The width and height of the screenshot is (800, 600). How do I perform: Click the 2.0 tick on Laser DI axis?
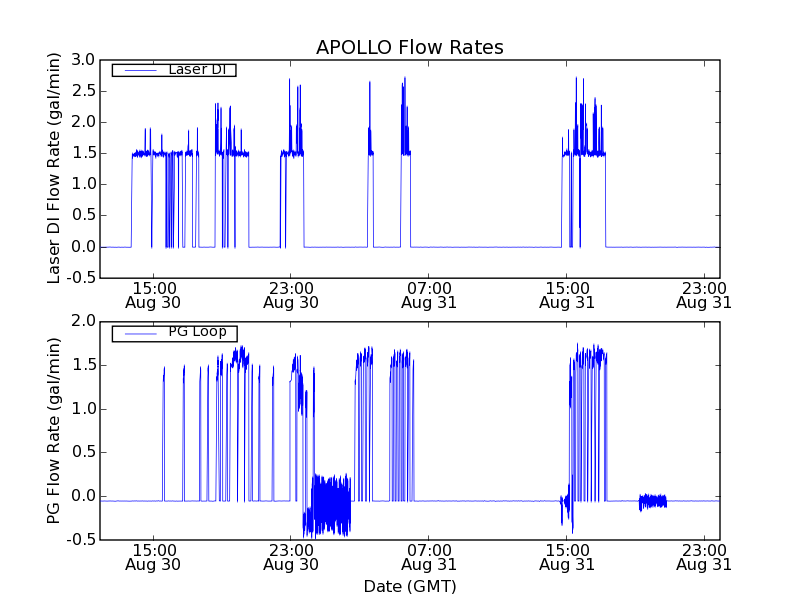click(83, 122)
